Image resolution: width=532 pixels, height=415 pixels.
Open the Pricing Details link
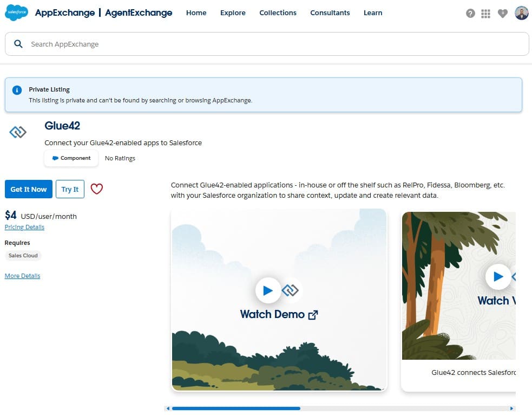(x=24, y=227)
